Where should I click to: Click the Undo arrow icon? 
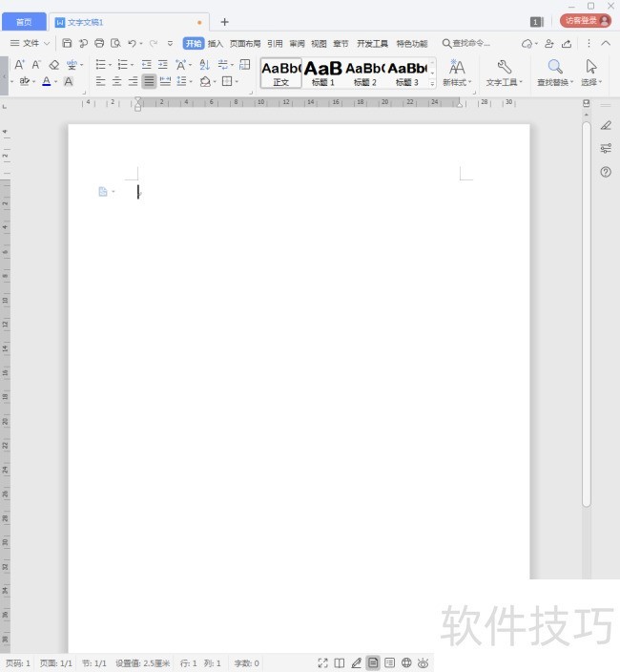point(132,43)
